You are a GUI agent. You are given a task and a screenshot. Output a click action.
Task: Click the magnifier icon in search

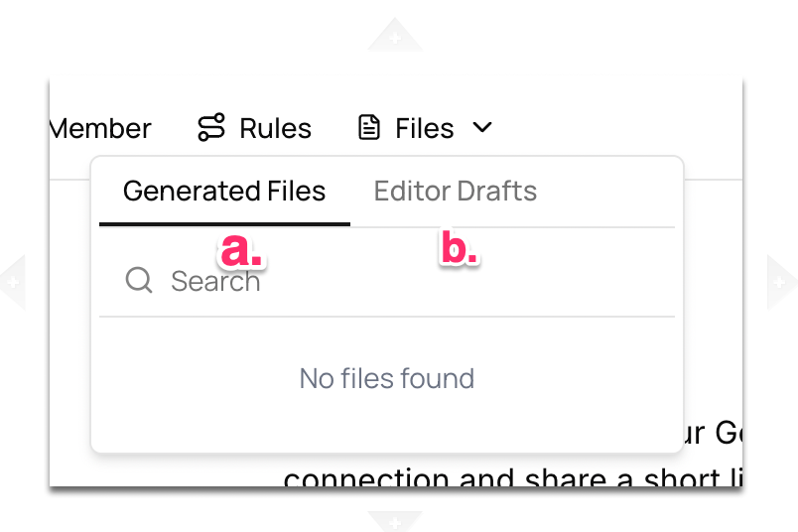pos(139,281)
